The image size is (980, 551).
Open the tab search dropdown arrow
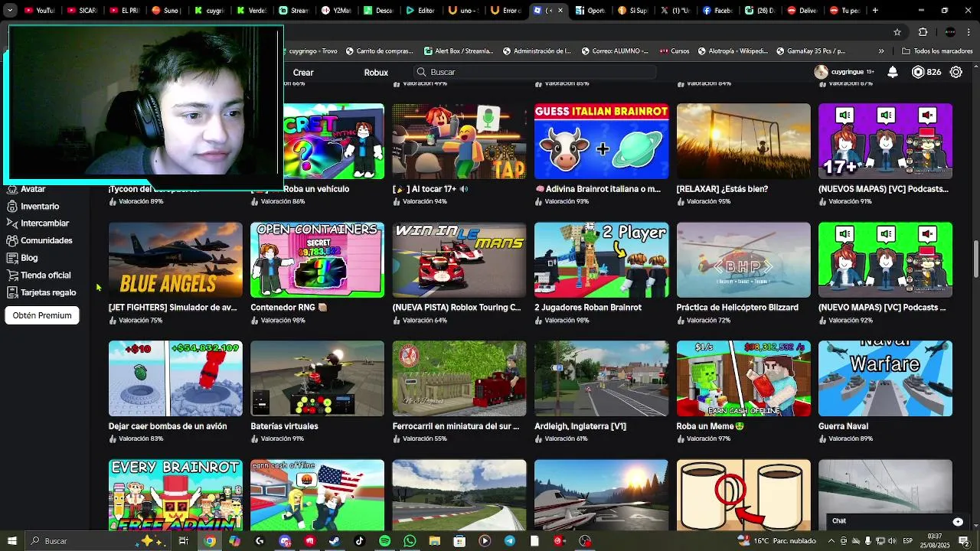10,11
